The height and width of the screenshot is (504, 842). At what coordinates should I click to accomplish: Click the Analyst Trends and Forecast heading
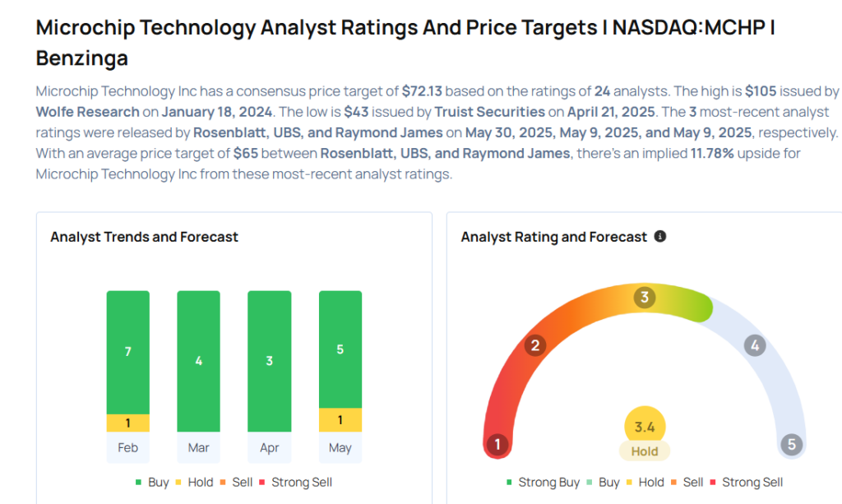pyautogui.click(x=145, y=237)
